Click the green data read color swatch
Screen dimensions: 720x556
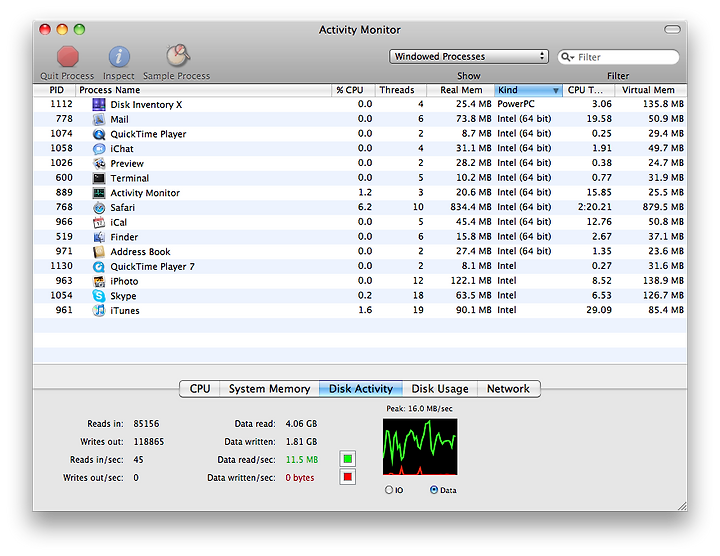pos(348,459)
